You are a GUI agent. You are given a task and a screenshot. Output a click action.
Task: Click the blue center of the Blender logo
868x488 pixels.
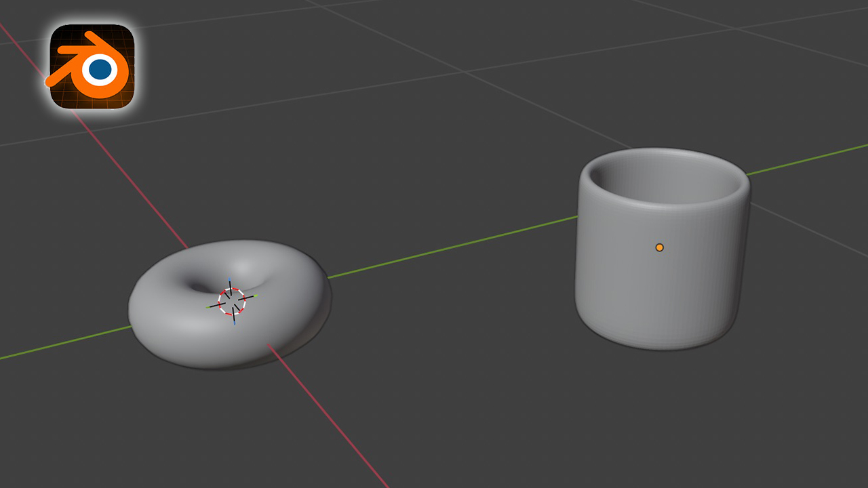click(101, 68)
